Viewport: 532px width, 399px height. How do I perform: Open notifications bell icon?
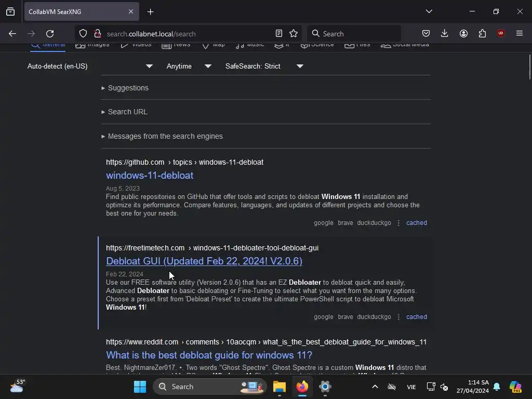(x=497, y=387)
